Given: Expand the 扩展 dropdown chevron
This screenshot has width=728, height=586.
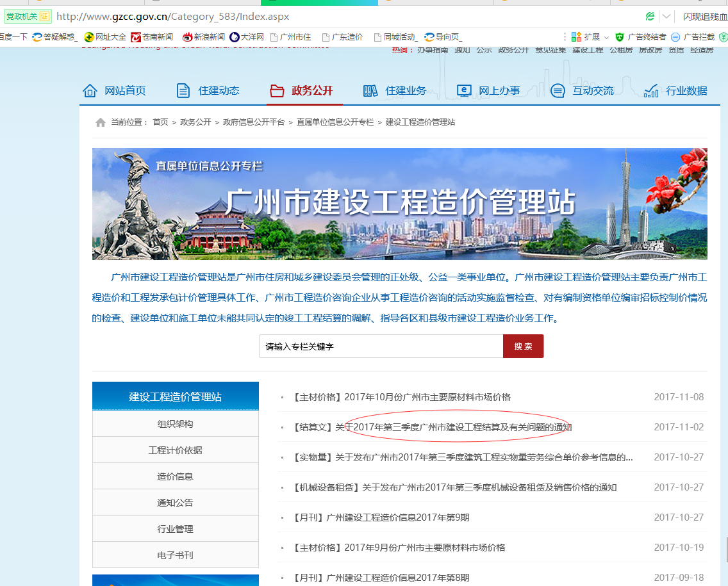Looking at the screenshot, I should coord(606,38).
